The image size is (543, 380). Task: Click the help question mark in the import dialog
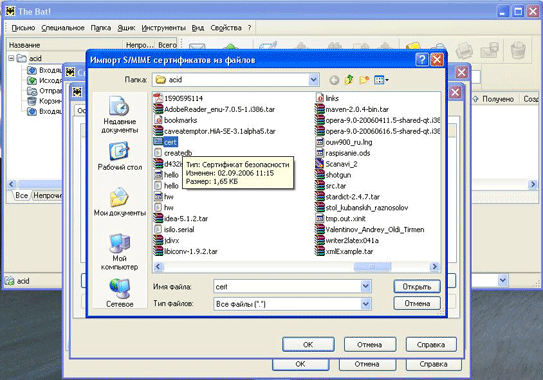tap(422, 60)
